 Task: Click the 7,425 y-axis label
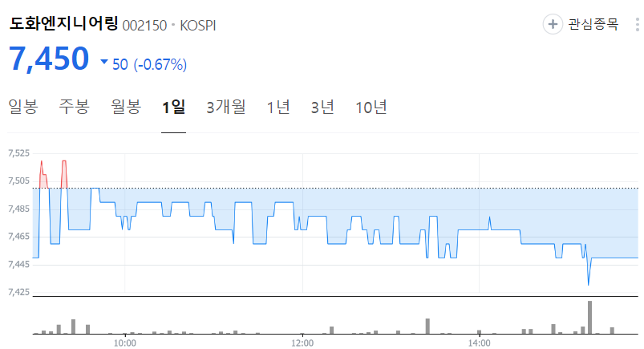coord(19,292)
